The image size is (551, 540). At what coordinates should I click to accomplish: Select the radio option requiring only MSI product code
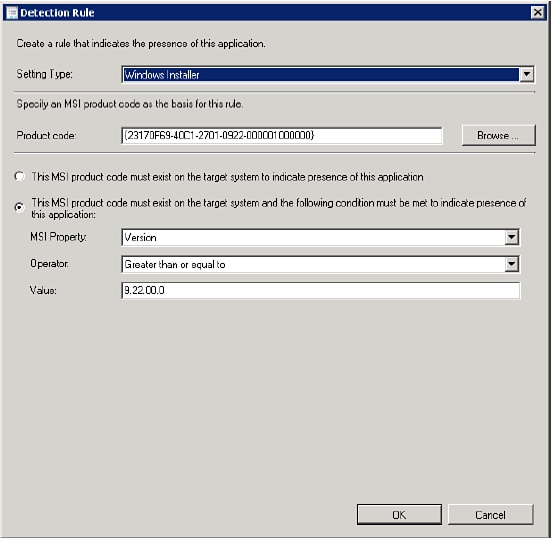19,176
